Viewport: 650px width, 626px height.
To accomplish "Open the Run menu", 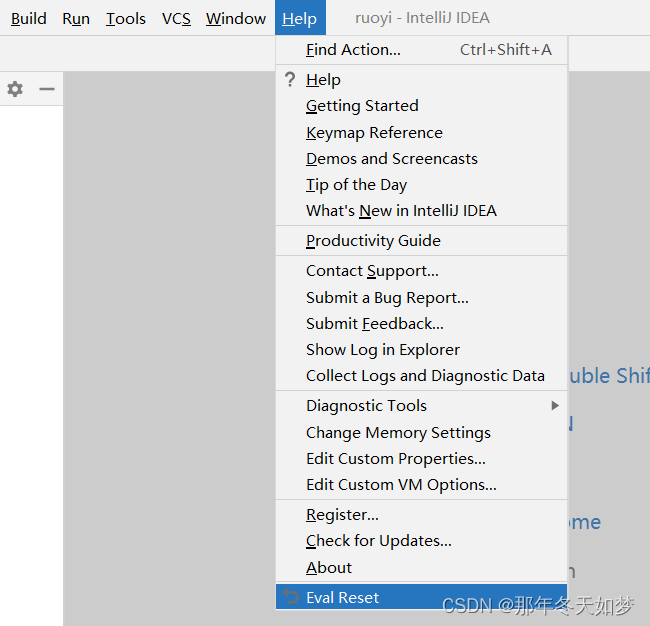I will (76, 18).
